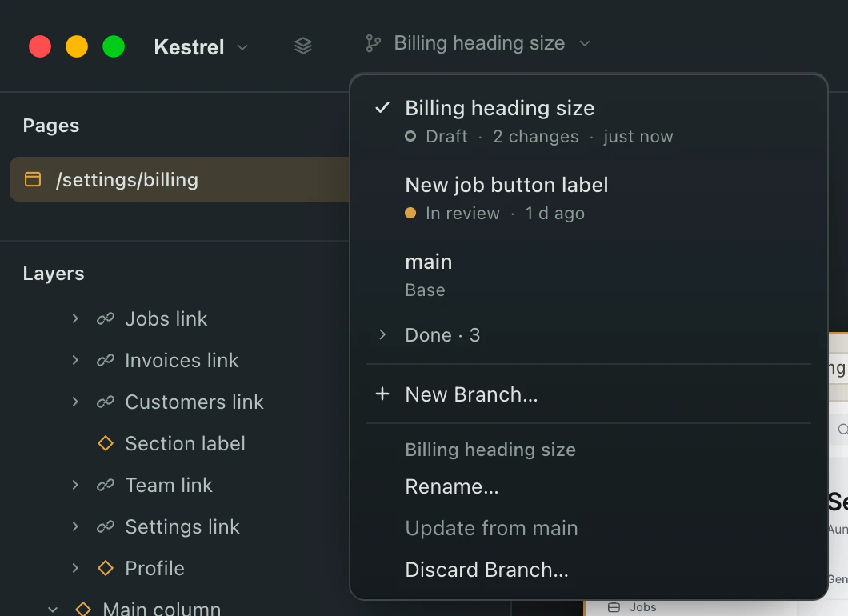Select the Main column layer name

click(x=162, y=609)
